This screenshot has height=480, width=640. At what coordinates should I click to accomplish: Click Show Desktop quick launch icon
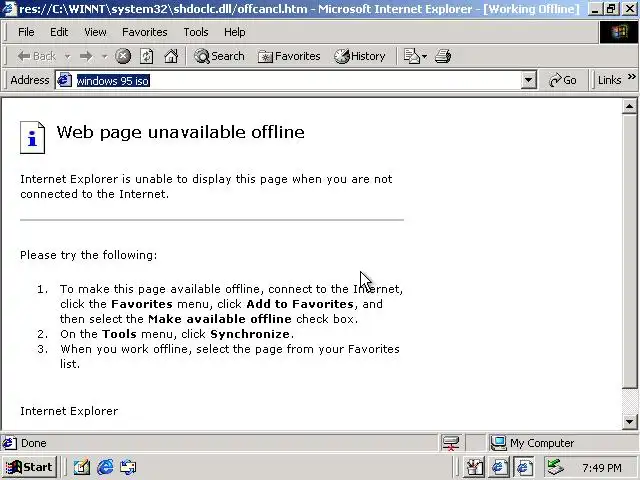[x=82, y=467]
